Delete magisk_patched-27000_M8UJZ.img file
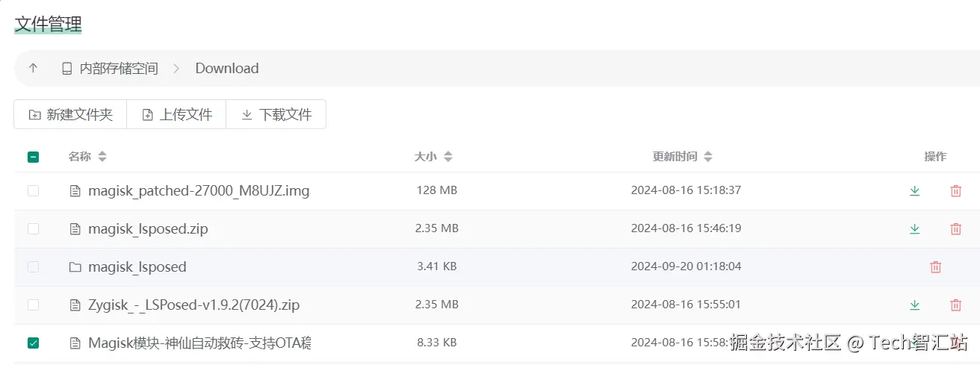 point(955,191)
